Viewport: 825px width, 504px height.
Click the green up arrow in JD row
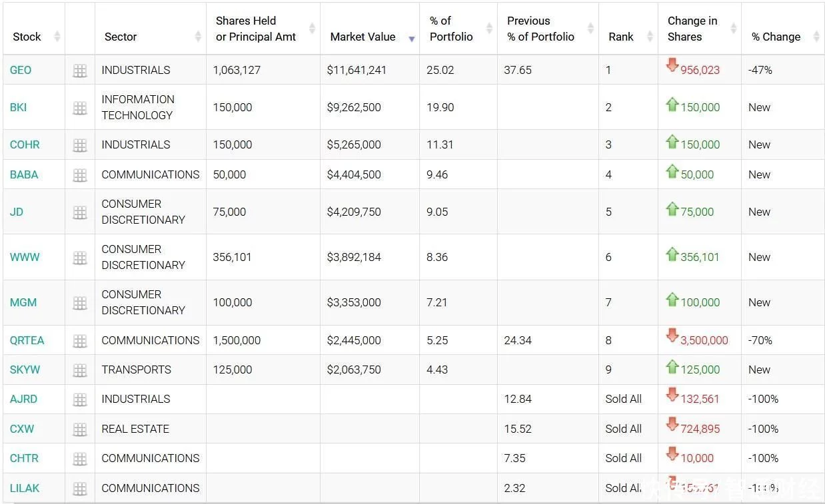[672, 208]
